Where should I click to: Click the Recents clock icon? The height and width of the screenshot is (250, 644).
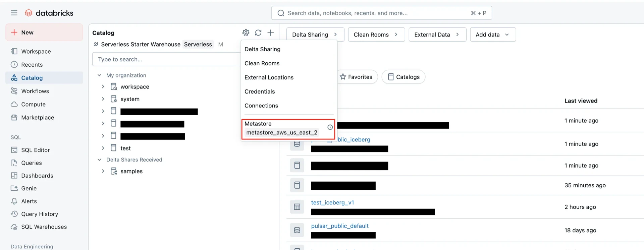click(x=14, y=64)
